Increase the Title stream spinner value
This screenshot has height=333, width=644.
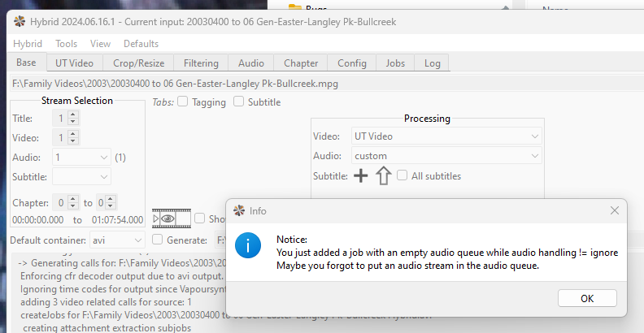(74, 115)
